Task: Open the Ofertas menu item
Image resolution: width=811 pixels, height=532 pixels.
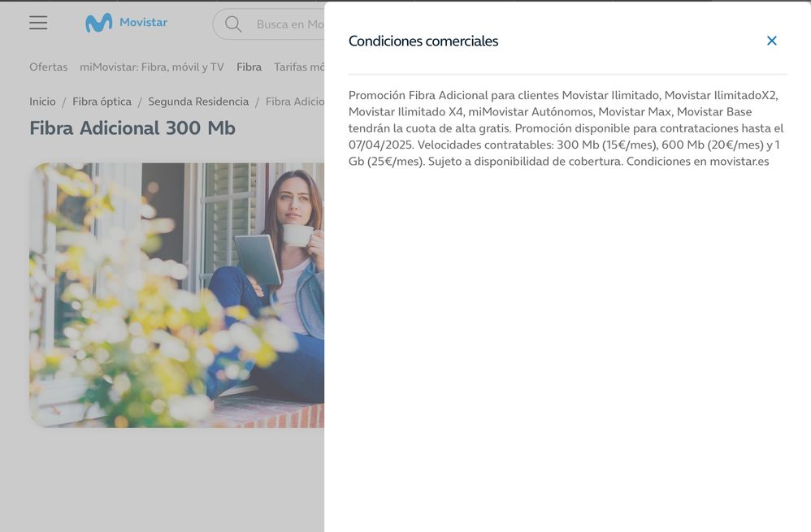Action: pyautogui.click(x=48, y=67)
